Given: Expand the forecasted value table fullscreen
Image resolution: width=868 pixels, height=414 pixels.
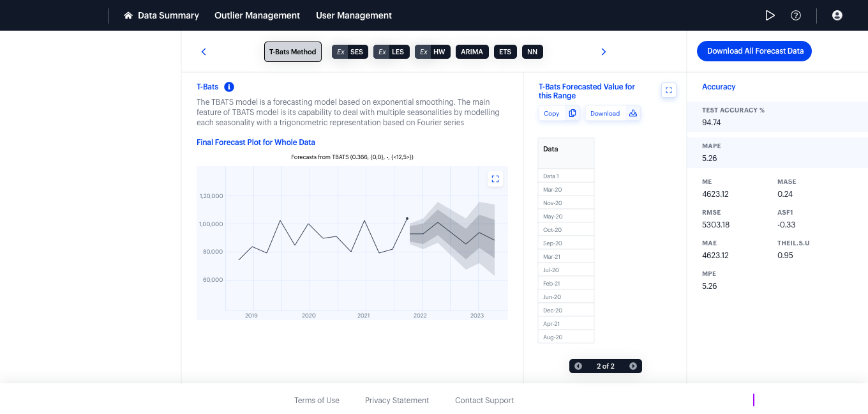Looking at the screenshot, I should [669, 90].
